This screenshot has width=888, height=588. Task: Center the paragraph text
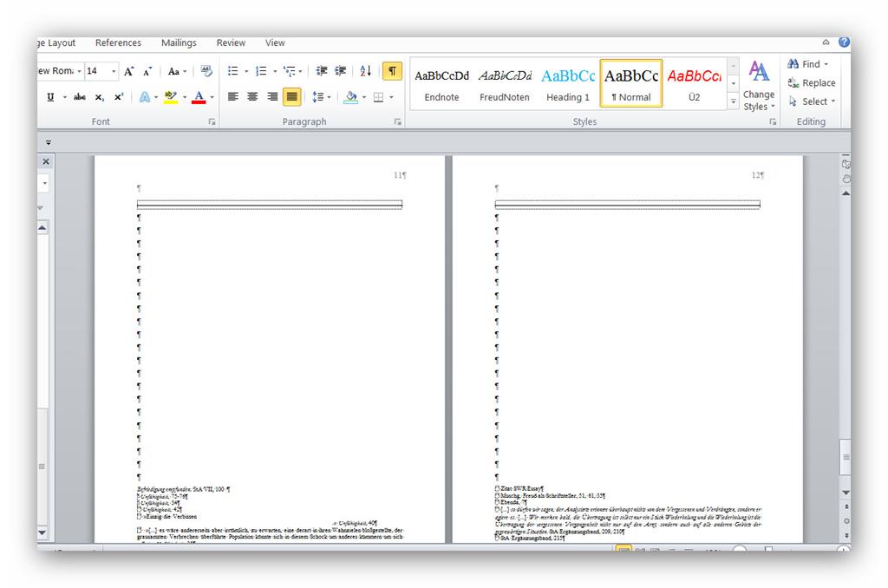252,97
